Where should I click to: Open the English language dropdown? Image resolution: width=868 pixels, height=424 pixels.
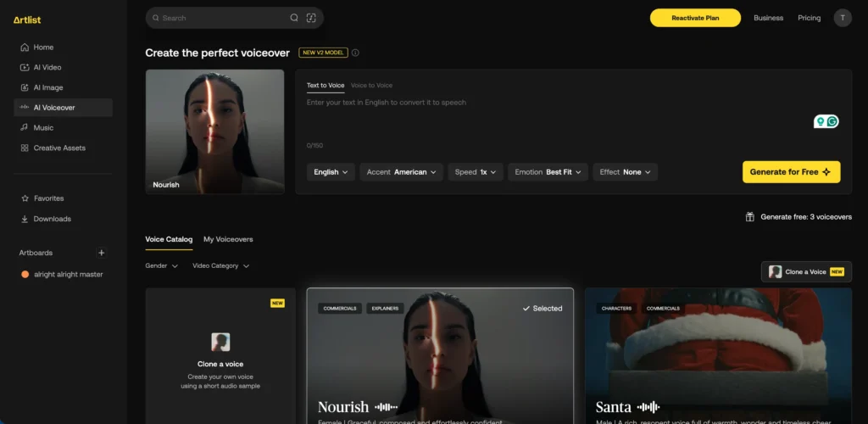tap(331, 172)
